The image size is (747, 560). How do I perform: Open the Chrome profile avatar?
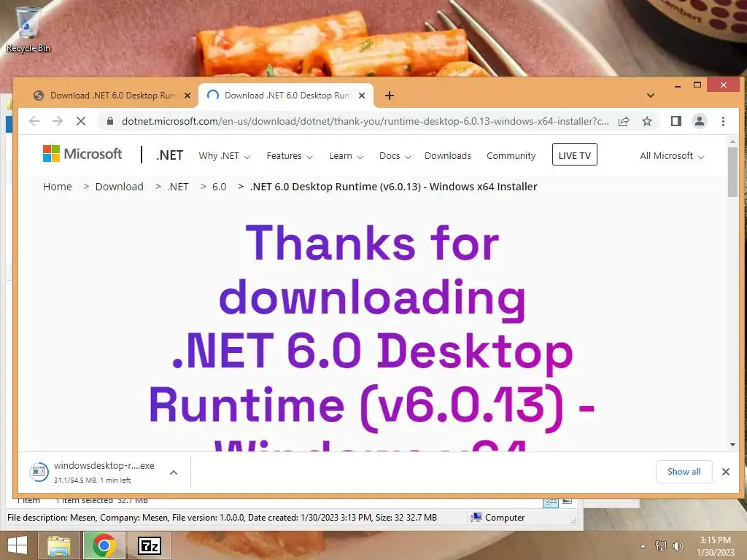coord(700,121)
